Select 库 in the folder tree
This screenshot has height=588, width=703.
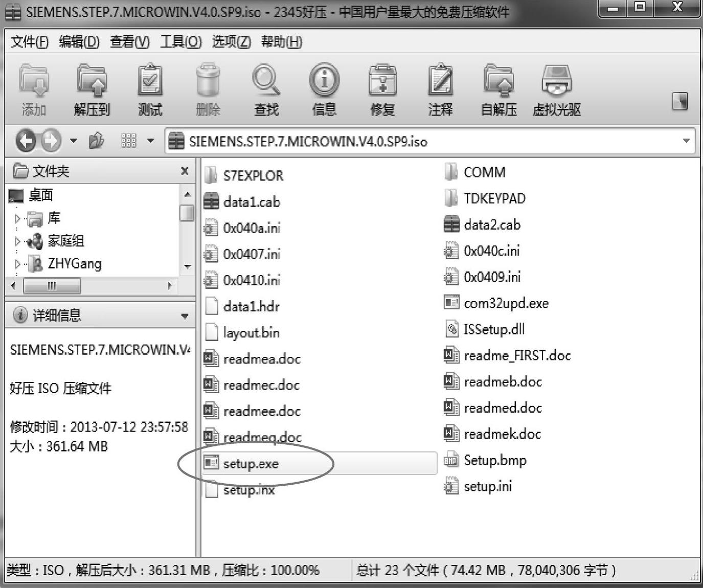click(x=54, y=218)
